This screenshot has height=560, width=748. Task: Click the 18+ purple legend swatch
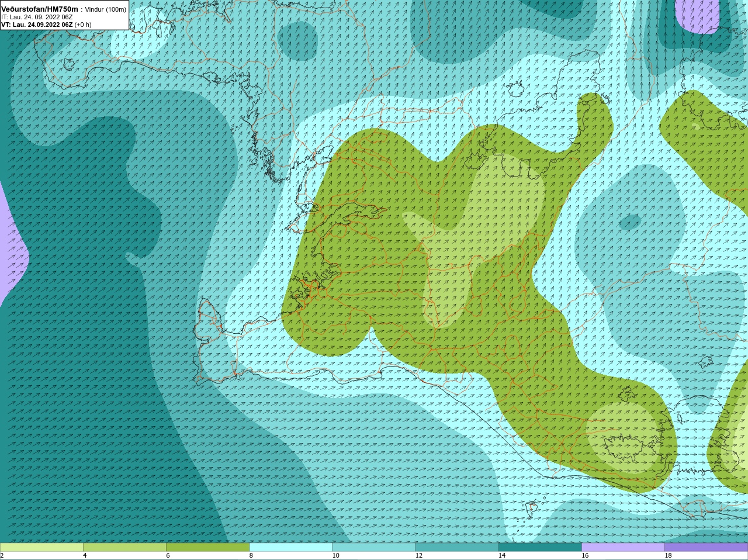tap(706, 547)
